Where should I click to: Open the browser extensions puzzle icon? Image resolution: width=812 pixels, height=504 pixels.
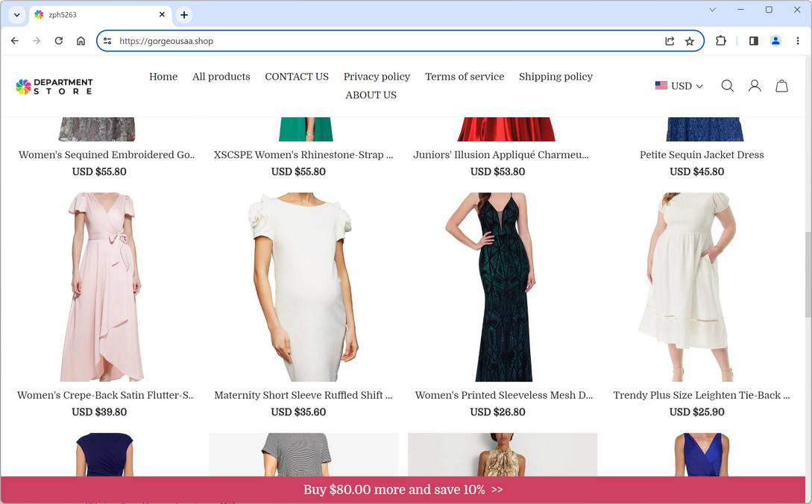pos(720,41)
